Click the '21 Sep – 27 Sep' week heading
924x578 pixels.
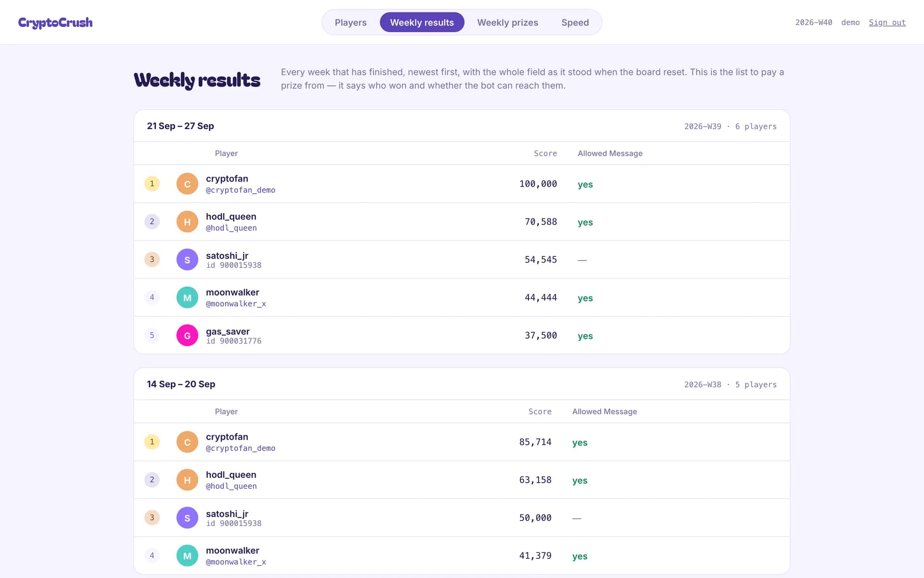click(180, 126)
